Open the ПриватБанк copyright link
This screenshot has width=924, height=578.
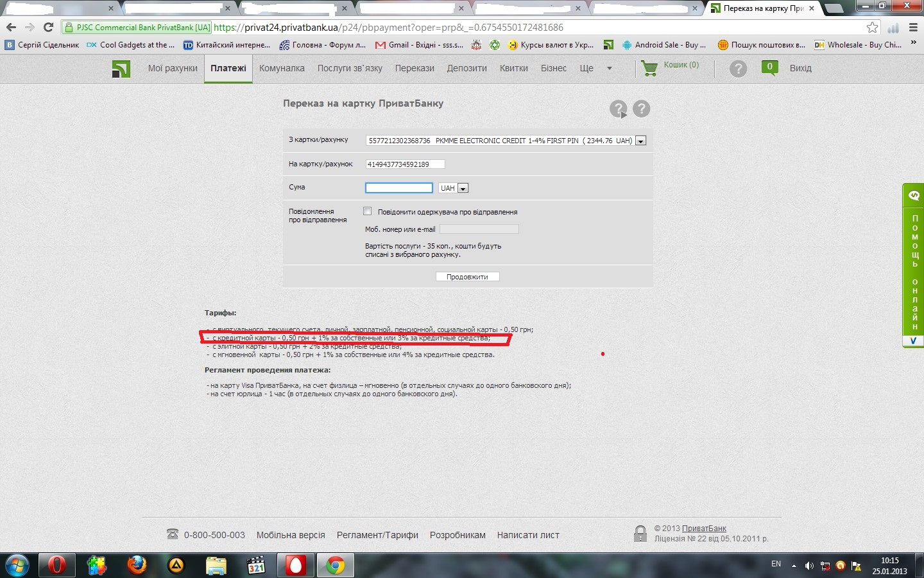[704, 529]
